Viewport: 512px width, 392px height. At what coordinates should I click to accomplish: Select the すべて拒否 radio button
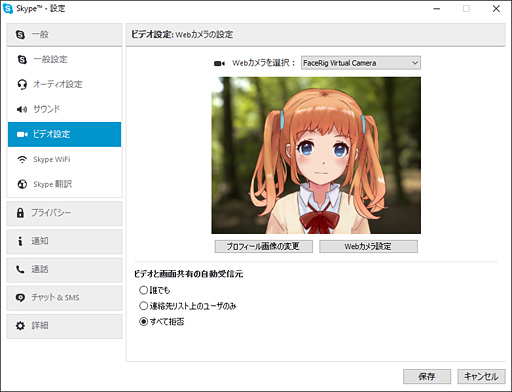[x=143, y=321]
